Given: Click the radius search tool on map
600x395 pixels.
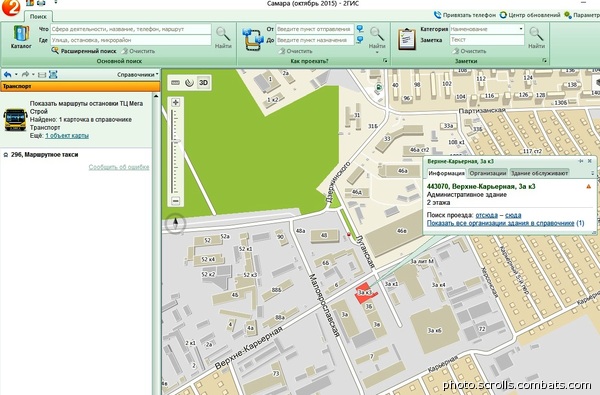Looking at the screenshot, I should pyautogui.click(x=189, y=83).
